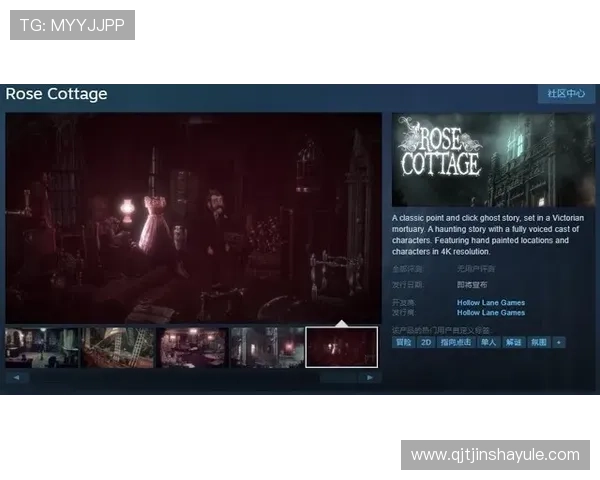Click the right arrow of the thumbnail scroller
This screenshot has height=480, width=600.
tap(370, 378)
